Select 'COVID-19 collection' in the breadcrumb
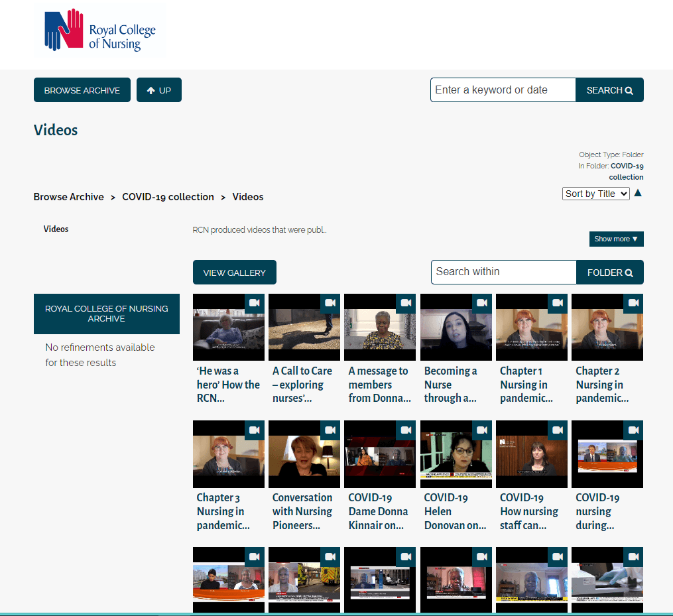The width and height of the screenshot is (673, 616). [x=168, y=197]
